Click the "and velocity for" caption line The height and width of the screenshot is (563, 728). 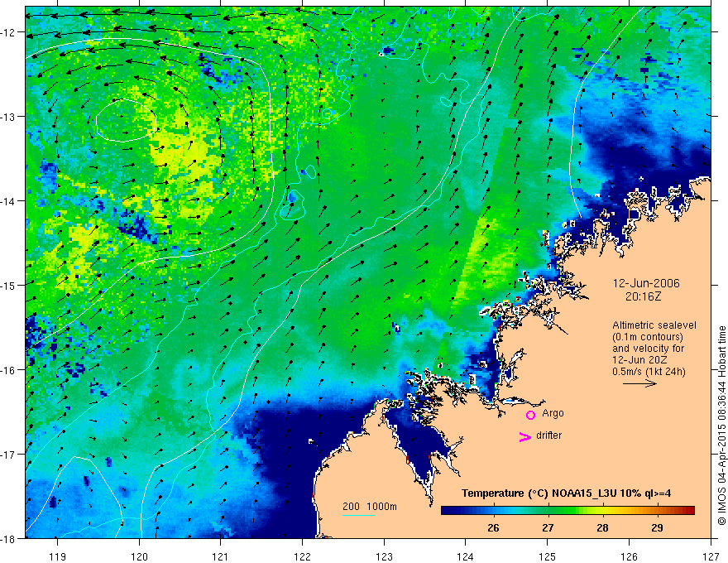(648, 349)
